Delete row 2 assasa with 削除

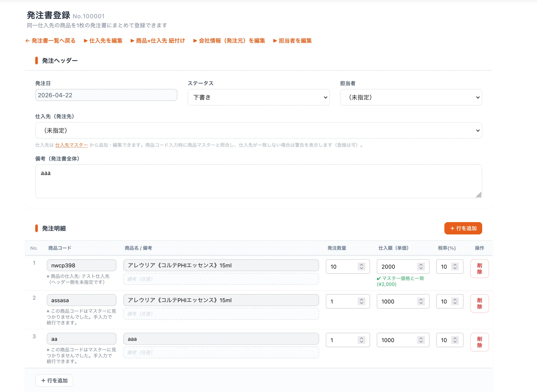point(479,303)
